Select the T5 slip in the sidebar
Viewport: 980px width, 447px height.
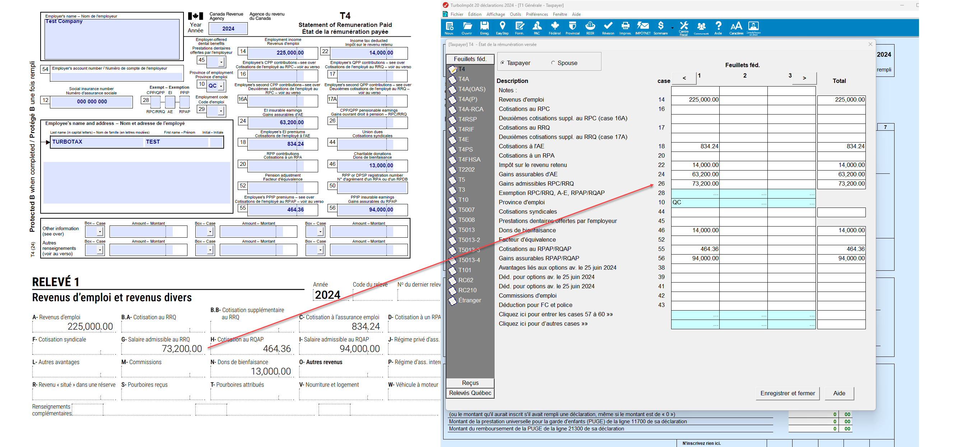[461, 180]
